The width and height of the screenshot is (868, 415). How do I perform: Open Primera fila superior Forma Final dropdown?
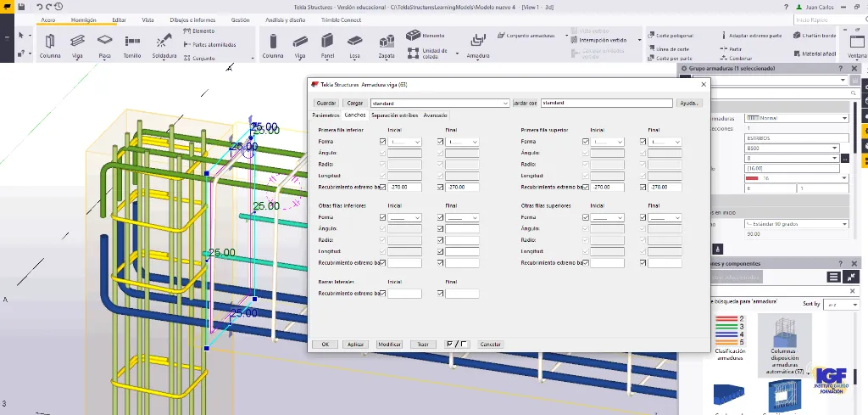(x=665, y=142)
